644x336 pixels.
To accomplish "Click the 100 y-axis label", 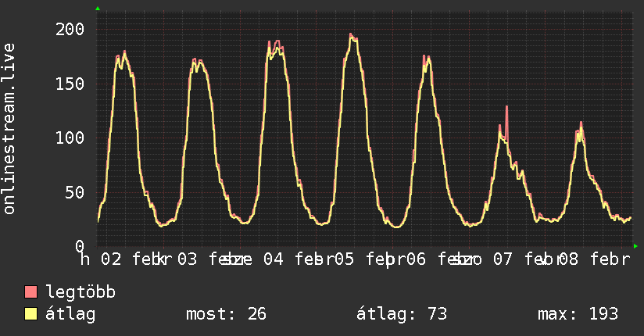I will (70, 138).
